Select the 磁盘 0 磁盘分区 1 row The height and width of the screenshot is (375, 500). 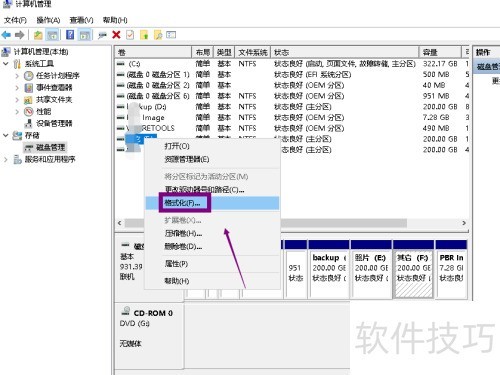292,74
